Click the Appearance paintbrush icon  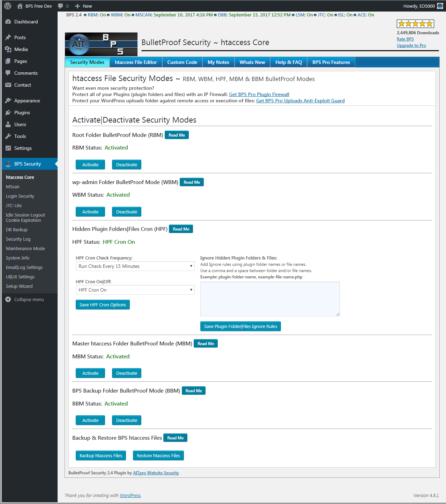(8, 101)
